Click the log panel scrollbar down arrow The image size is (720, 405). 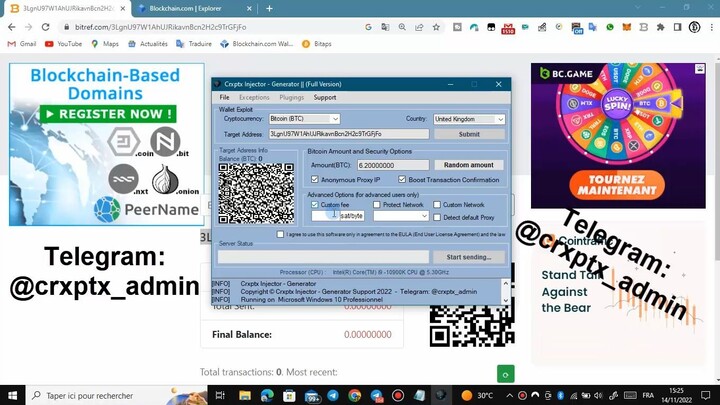(506, 300)
